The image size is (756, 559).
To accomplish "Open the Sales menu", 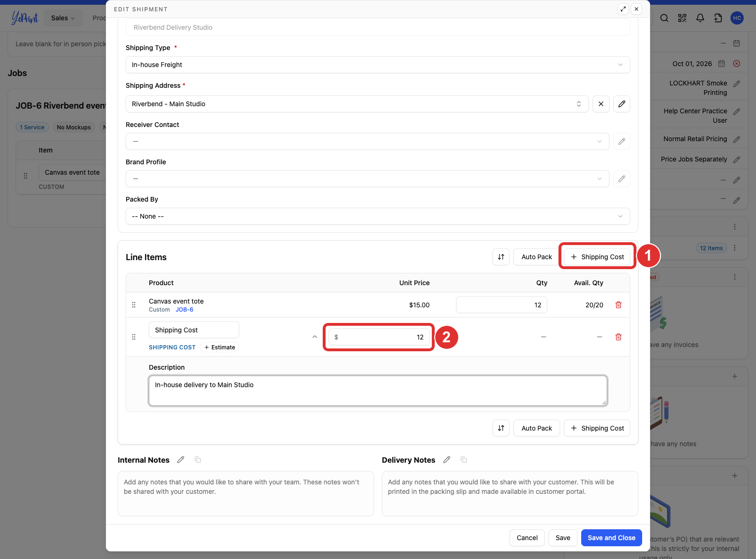I will tap(63, 18).
